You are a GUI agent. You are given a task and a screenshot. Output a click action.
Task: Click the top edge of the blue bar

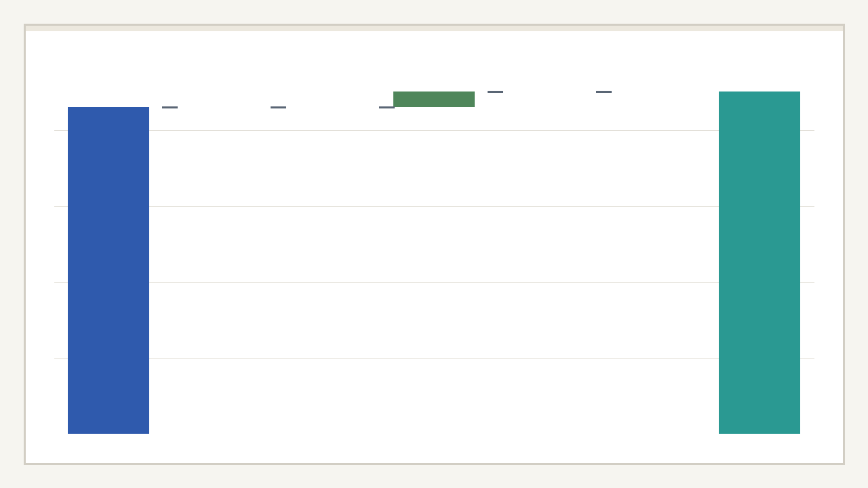(108, 108)
